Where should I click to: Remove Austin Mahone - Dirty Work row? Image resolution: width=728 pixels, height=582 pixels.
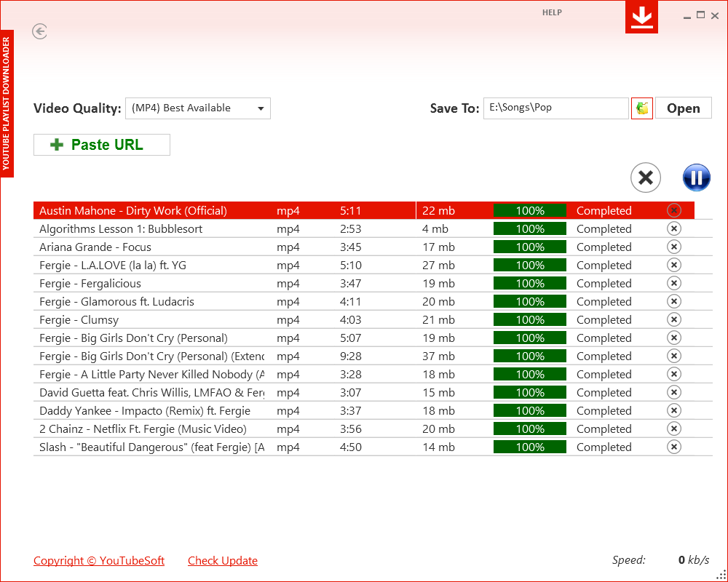673,210
